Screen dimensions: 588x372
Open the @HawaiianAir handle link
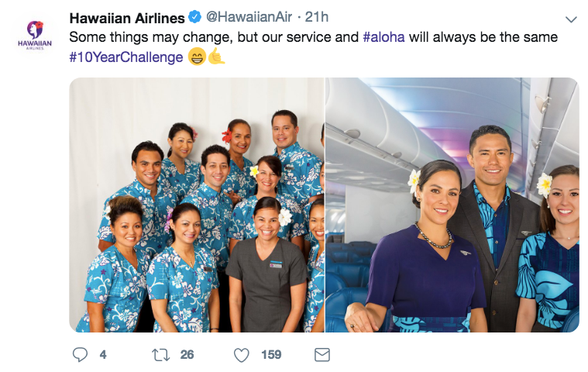pyautogui.click(x=249, y=17)
